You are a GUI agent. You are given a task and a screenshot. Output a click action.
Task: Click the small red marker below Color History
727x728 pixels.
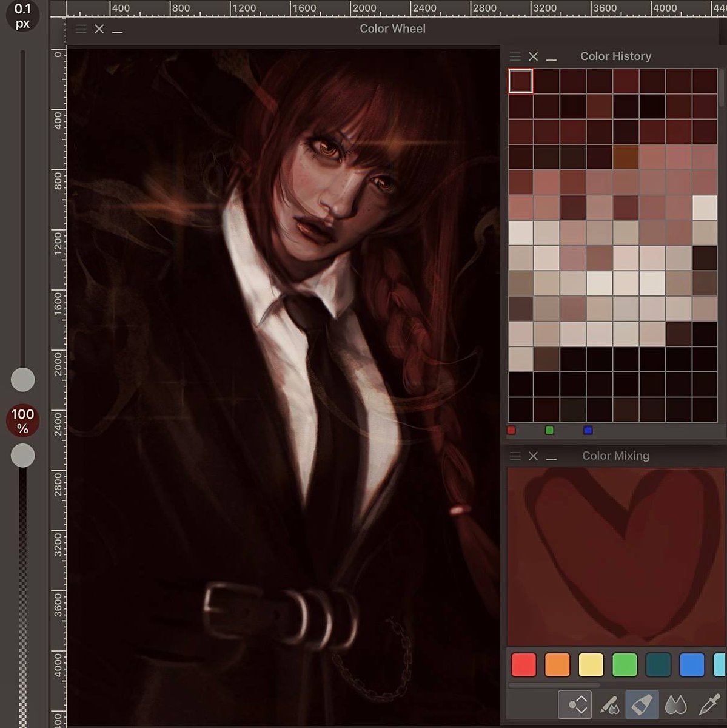(x=511, y=430)
